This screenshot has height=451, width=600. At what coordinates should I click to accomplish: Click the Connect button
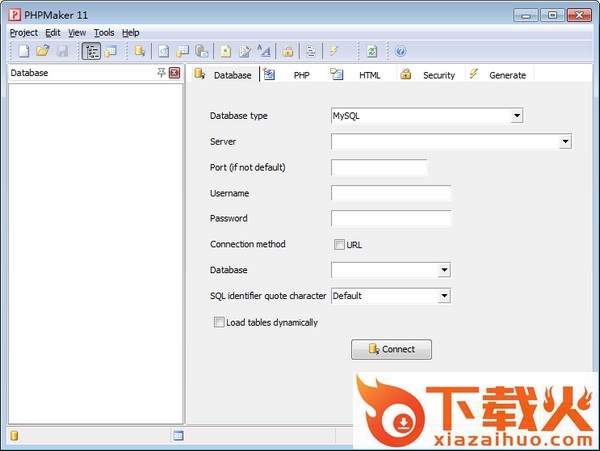point(391,349)
